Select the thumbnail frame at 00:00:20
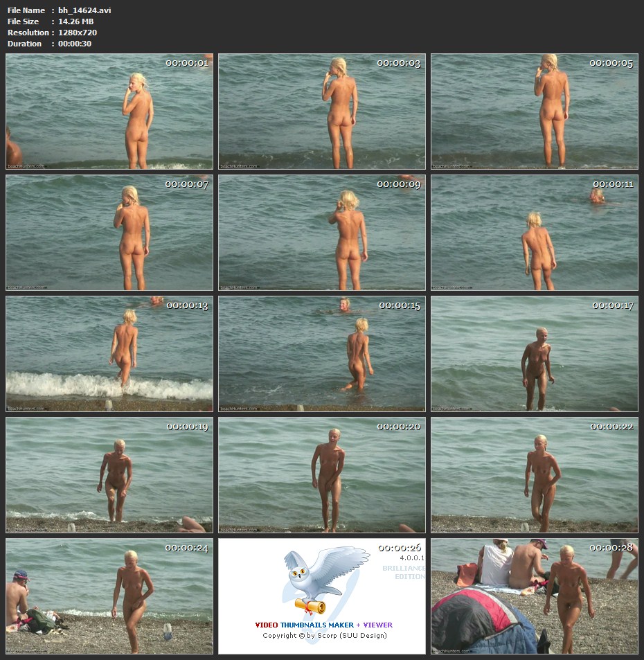 coord(322,474)
